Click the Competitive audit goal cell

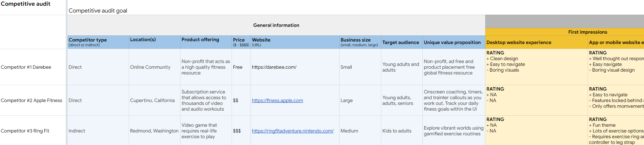pos(98,11)
